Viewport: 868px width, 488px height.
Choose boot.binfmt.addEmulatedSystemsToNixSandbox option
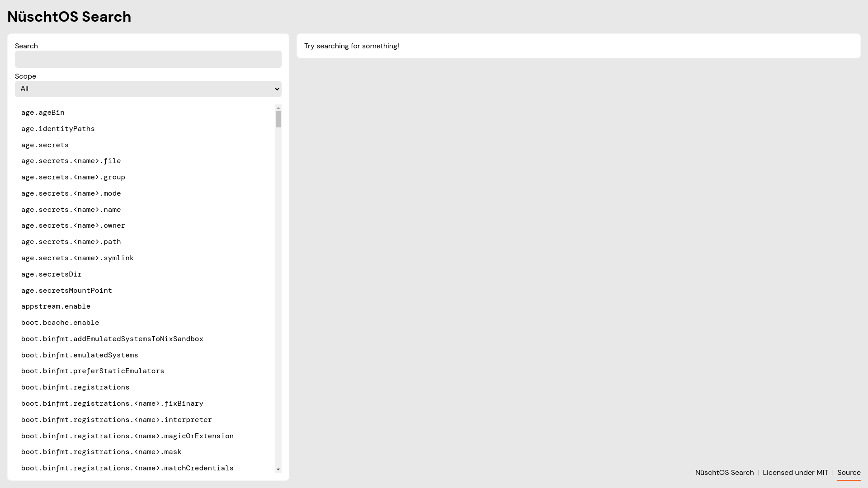click(145, 339)
